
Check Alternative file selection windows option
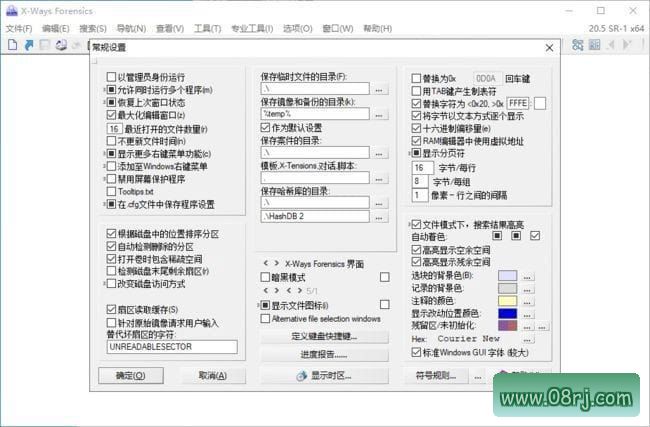[265, 318]
